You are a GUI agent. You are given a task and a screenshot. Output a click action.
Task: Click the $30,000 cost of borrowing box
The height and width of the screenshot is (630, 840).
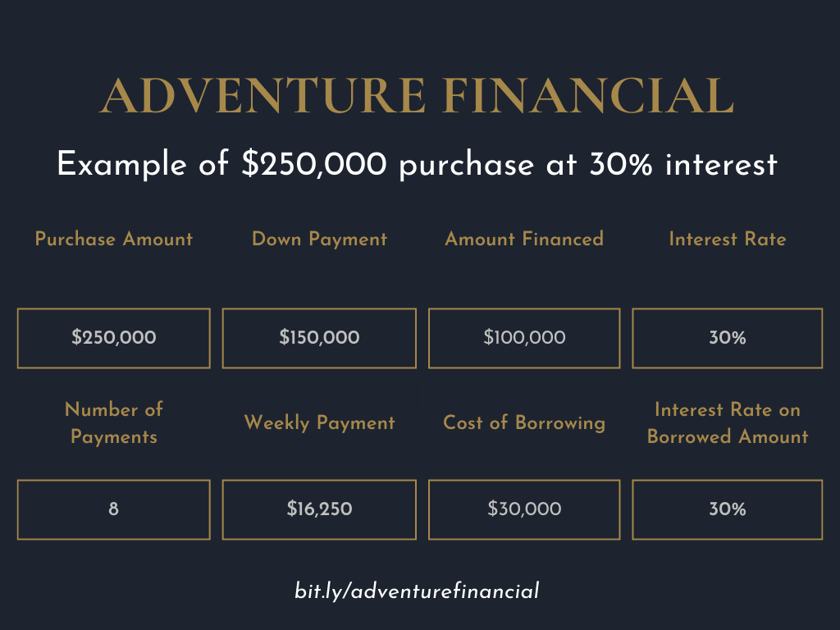(x=524, y=509)
